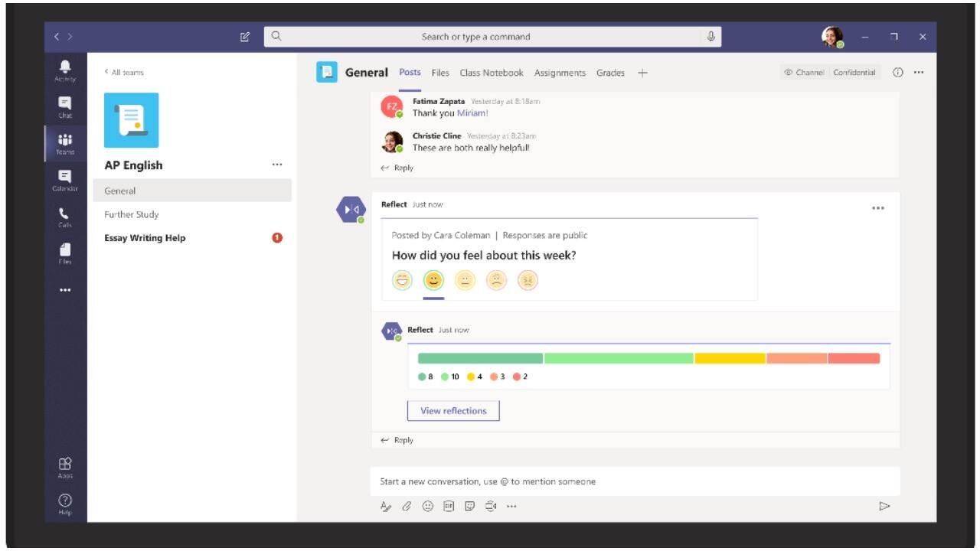980x551 pixels.
Task: Go forward with the right arrow
Action: [70, 37]
